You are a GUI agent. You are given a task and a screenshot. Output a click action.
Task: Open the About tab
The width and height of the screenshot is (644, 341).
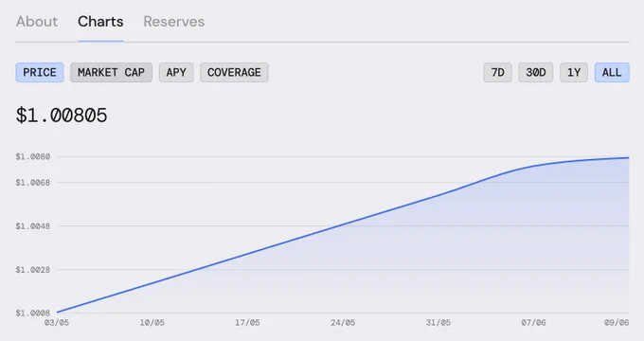point(37,22)
